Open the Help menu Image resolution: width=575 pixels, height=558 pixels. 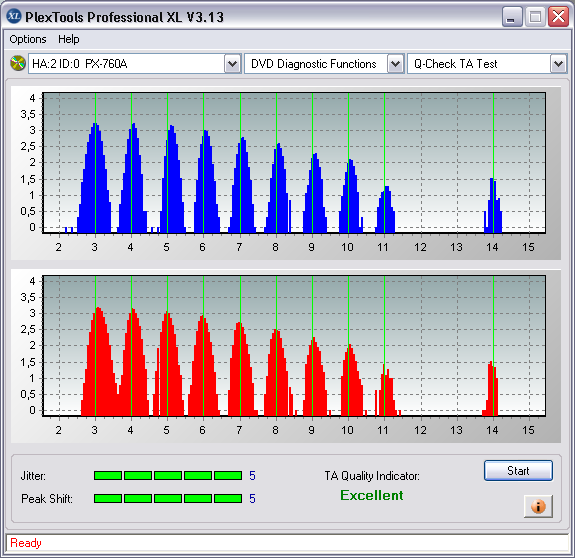(x=69, y=39)
